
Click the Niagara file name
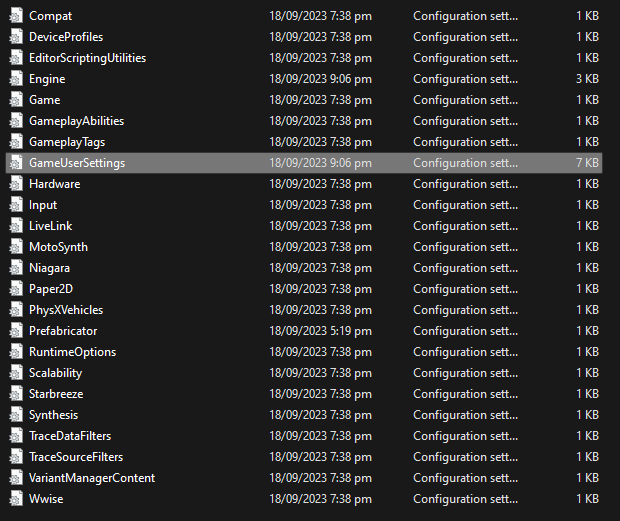coord(49,268)
